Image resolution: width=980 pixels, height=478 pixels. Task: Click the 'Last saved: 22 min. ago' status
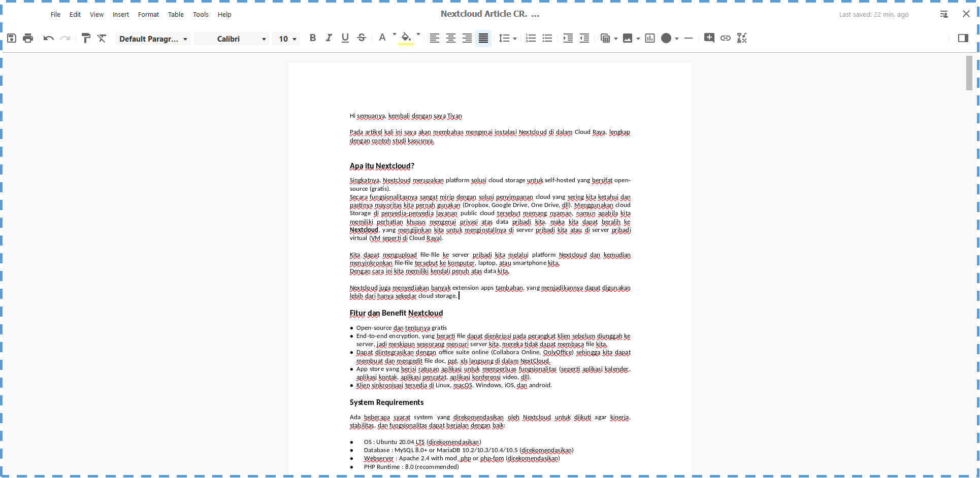874,15
